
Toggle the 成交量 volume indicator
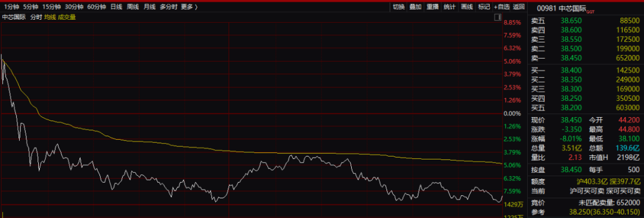tap(67, 17)
